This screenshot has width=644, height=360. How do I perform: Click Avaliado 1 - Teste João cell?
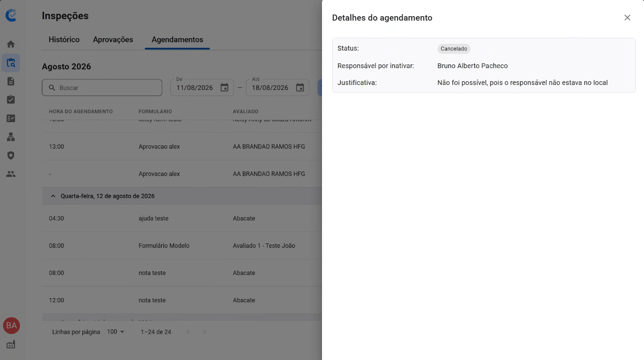click(264, 245)
